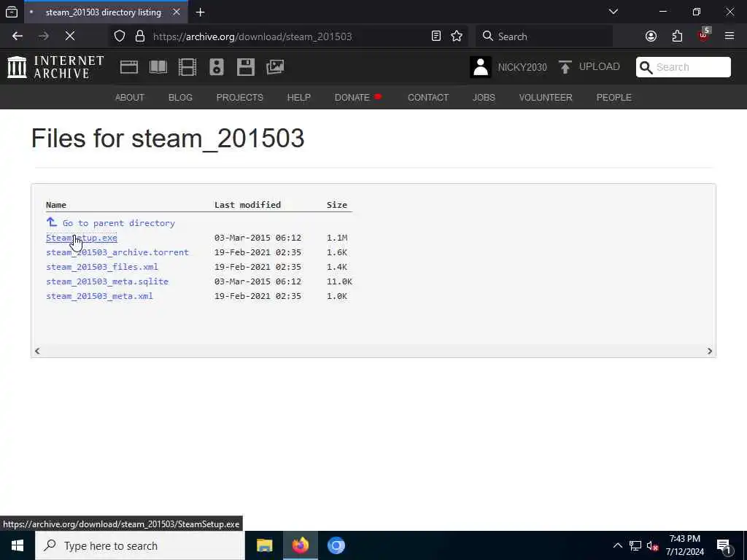747x560 pixels.
Task: Click the UPLOAD link
Action: [599, 66]
